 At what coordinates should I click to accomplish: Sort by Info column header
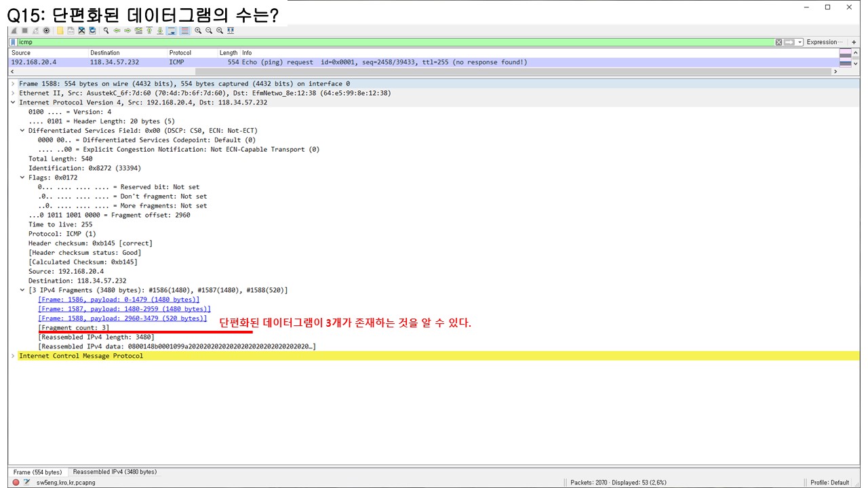click(x=539, y=53)
